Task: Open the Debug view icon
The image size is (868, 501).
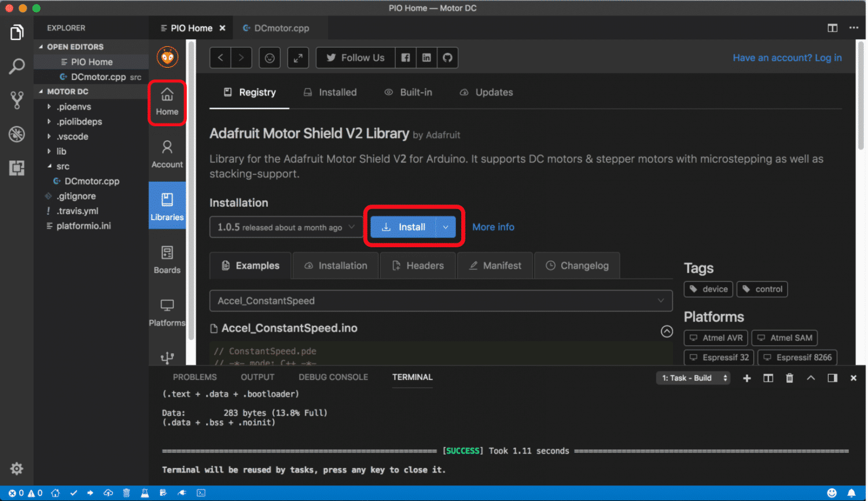Action: coord(17,134)
